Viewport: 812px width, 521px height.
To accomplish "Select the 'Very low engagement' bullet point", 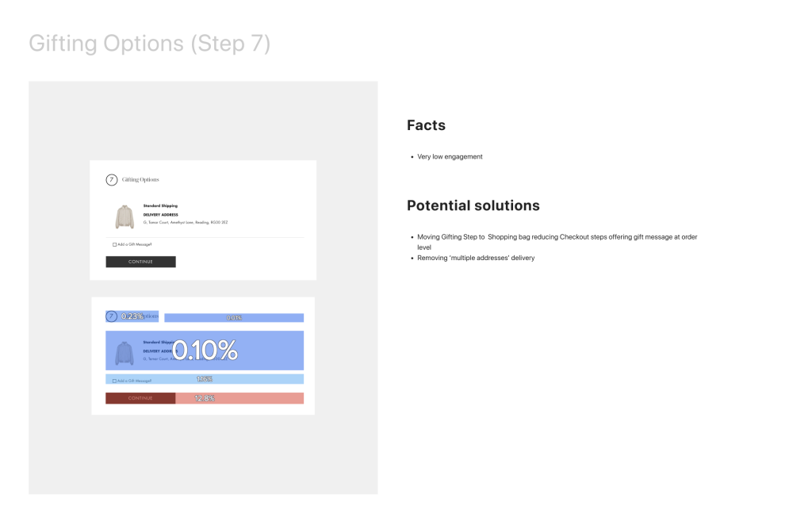I will pyautogui.click(x=450, y=157).
